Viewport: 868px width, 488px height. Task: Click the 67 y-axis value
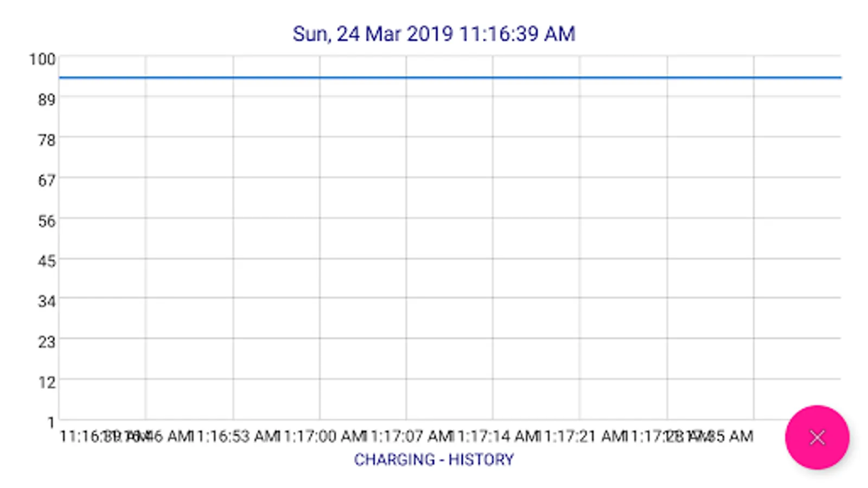point(47,181)
